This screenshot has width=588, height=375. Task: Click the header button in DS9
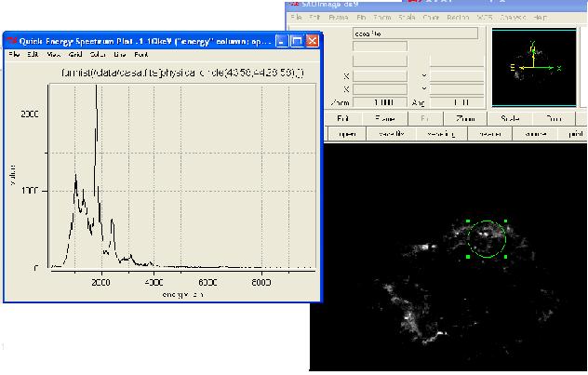pos(489,134)
